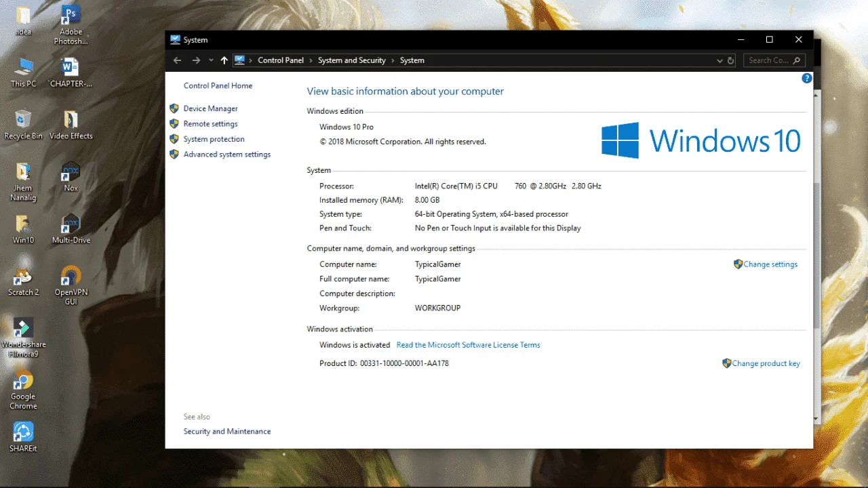
Task: Open Device Manager
Action: tap(210, 108)
